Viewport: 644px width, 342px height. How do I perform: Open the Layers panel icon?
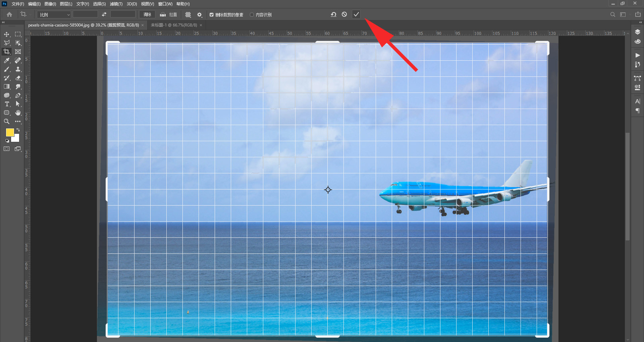tap(638, 32)
